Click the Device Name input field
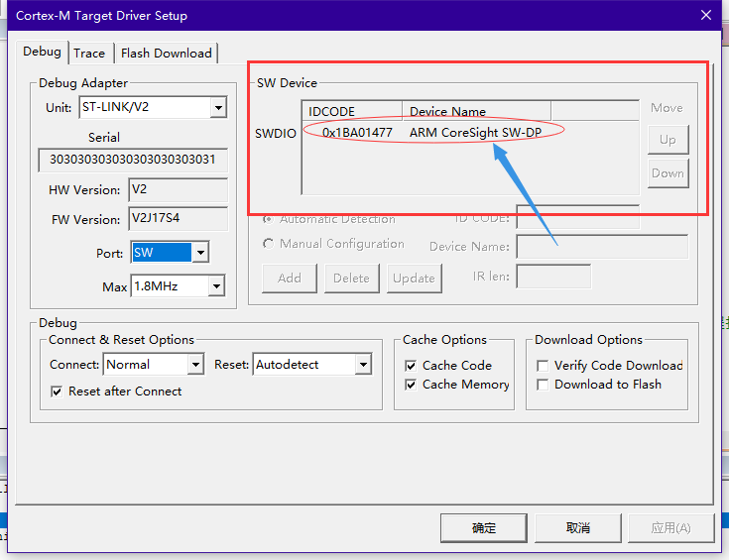This screenshot has height=560, width=729. 603,247
